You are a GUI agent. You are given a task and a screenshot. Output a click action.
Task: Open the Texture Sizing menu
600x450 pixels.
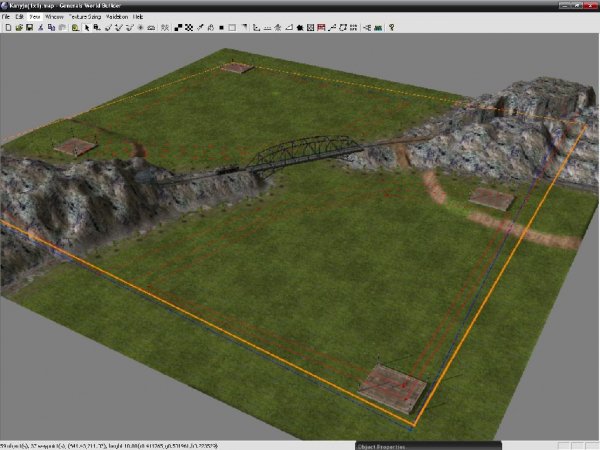click(x=85, y=17)
